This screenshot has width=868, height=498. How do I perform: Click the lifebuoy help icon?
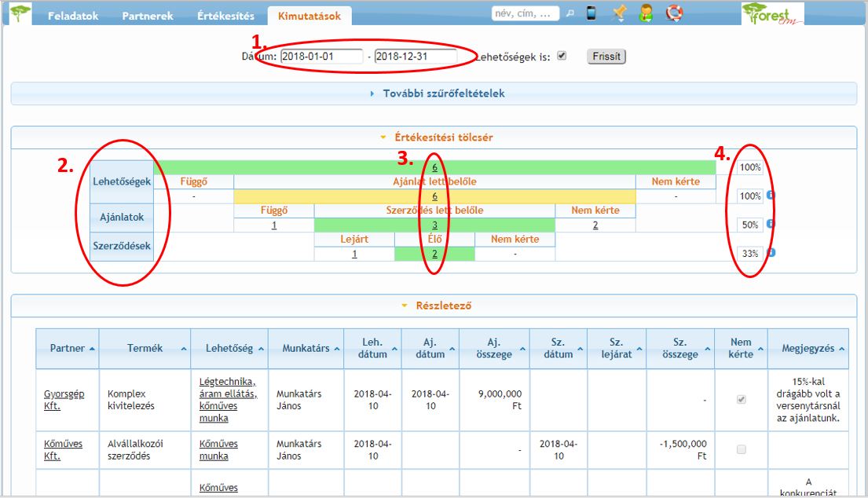pyautogui.click(x=674, y=13)
